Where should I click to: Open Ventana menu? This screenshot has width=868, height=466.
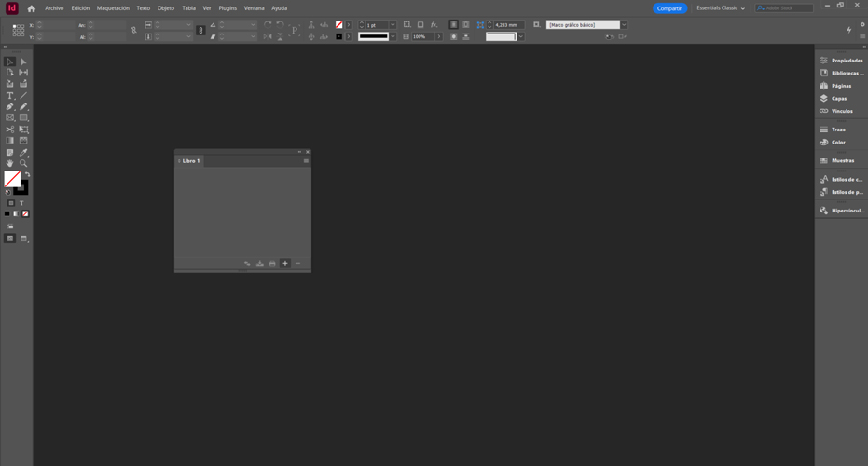pos(255,8)
